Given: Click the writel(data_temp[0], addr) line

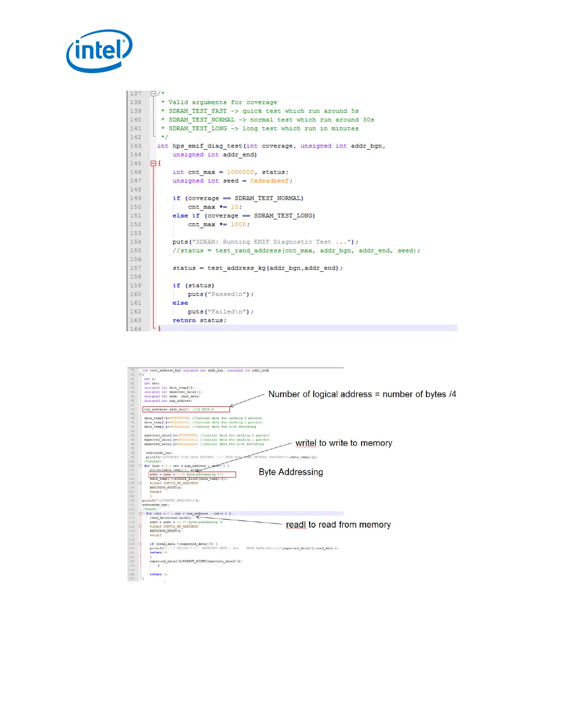Looking at the screenshot, I should 175,470.
